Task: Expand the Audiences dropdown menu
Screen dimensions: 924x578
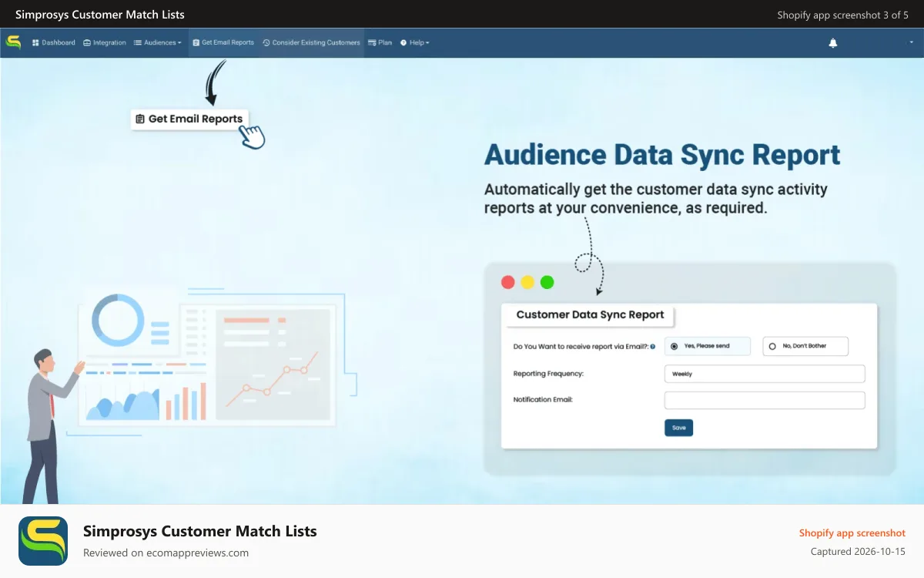Action: pos(158,42)
